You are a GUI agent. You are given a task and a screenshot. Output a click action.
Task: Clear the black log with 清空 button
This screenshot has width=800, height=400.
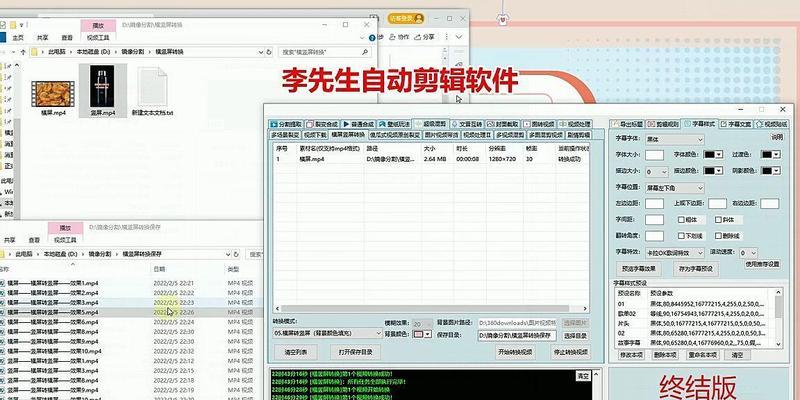point(583,377)
